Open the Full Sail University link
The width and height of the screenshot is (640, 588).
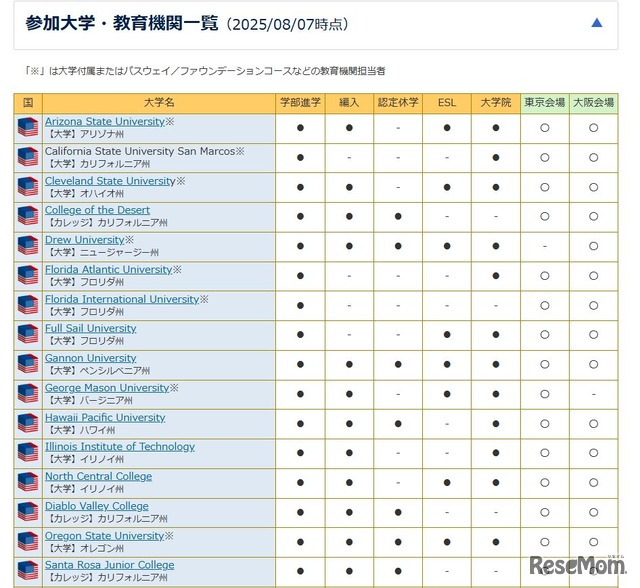(x=91, y=328)
